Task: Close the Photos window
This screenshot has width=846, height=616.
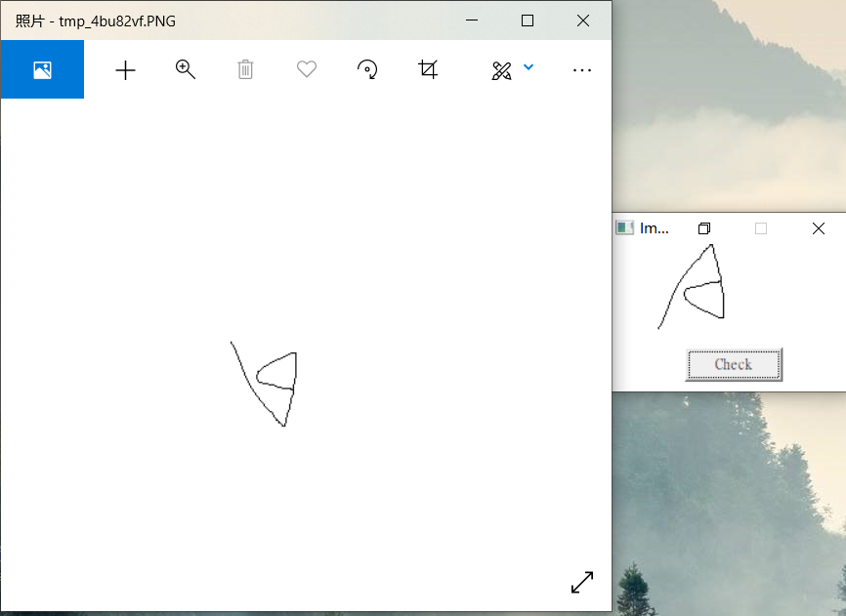Action: 583,21
